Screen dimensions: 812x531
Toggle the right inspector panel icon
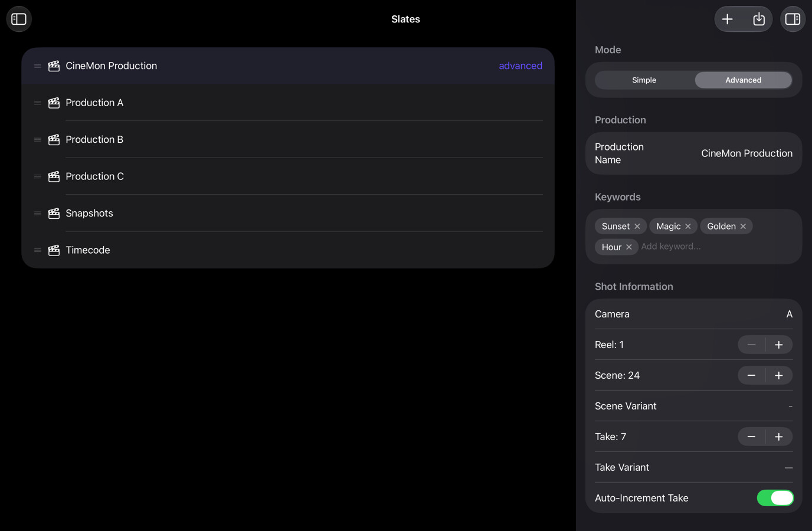coord(793,19)
